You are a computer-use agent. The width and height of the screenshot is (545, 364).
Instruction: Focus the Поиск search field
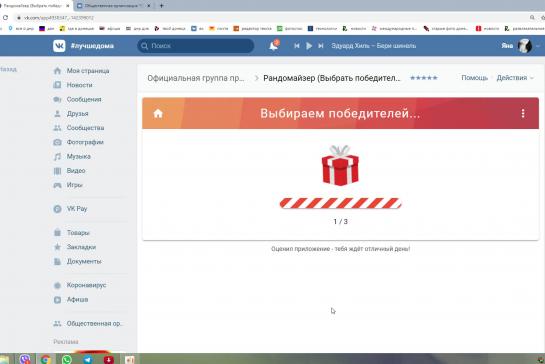tap(196, 46)
